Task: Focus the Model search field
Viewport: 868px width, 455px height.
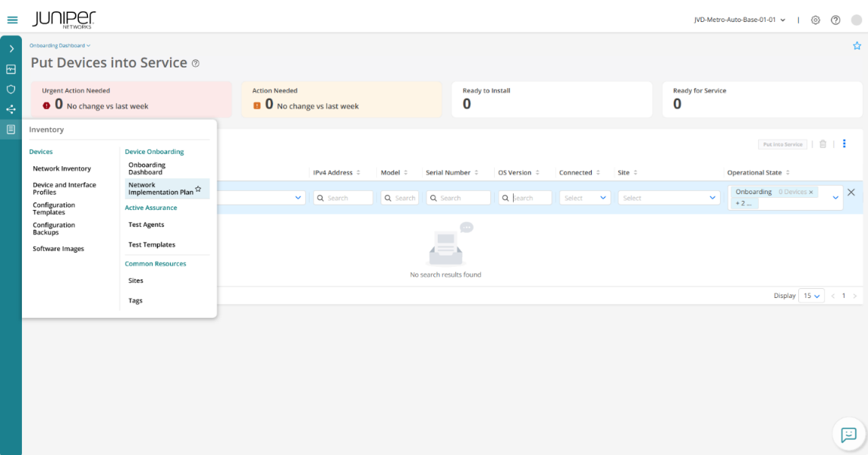Action: point(400,198)
